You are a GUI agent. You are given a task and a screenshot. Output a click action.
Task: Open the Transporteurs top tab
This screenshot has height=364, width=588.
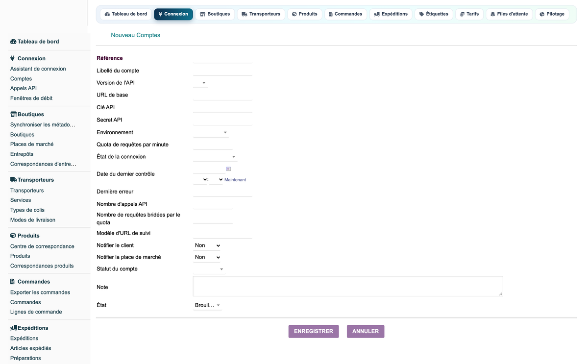261,14
